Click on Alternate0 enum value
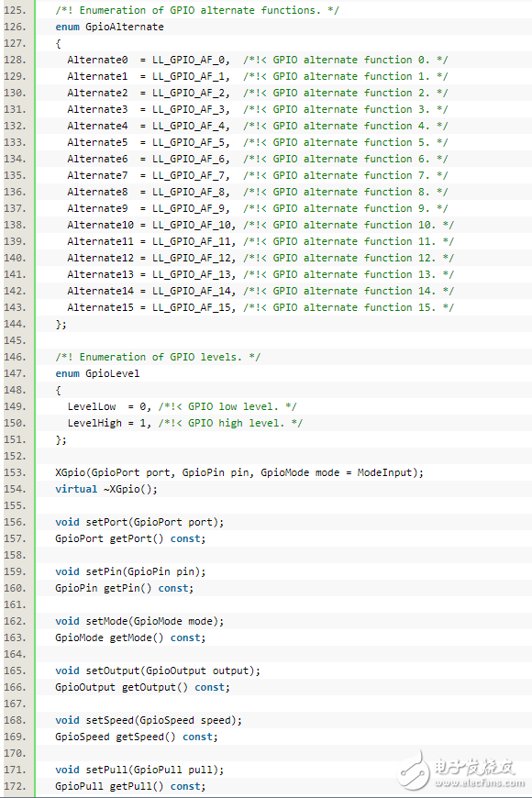Viewport: 532px width, 798px height. [x=97, y=60]
